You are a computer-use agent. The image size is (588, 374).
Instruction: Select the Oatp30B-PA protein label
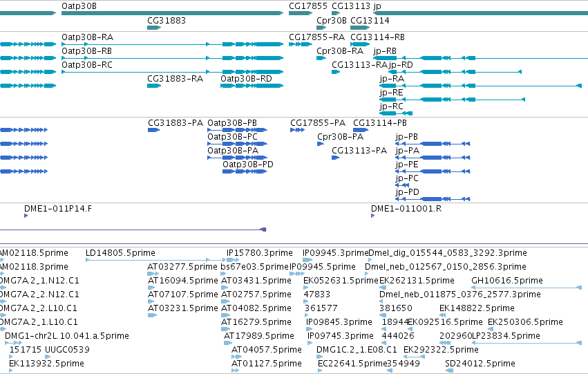tap(233, 151)
